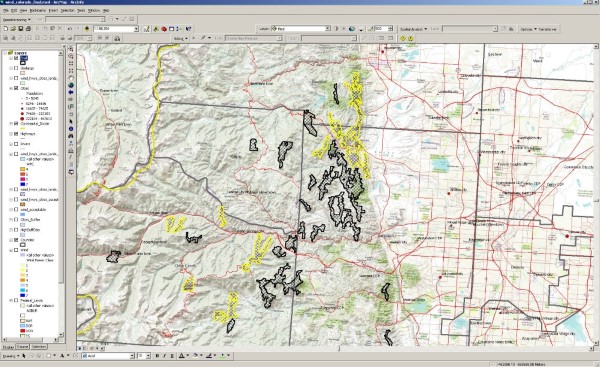This screenshot has width=600, height=367.
Task: Uncheck the Cities layer checkbox
Action: (x=16, y=88)
